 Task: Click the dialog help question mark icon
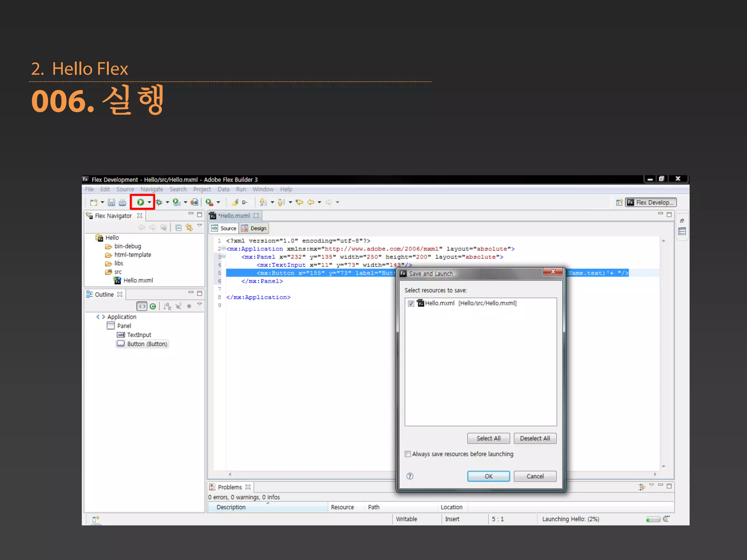click(x=410, y=476)
